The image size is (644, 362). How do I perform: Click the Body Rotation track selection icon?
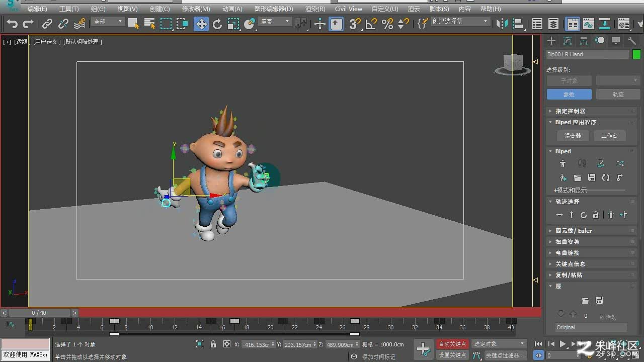coord(584,215)
